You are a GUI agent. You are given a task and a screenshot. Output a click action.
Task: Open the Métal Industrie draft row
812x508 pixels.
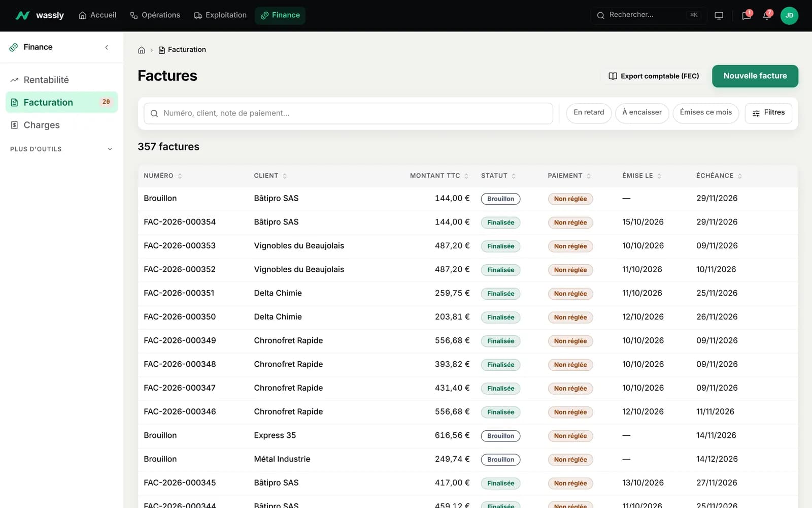(467, 459)
